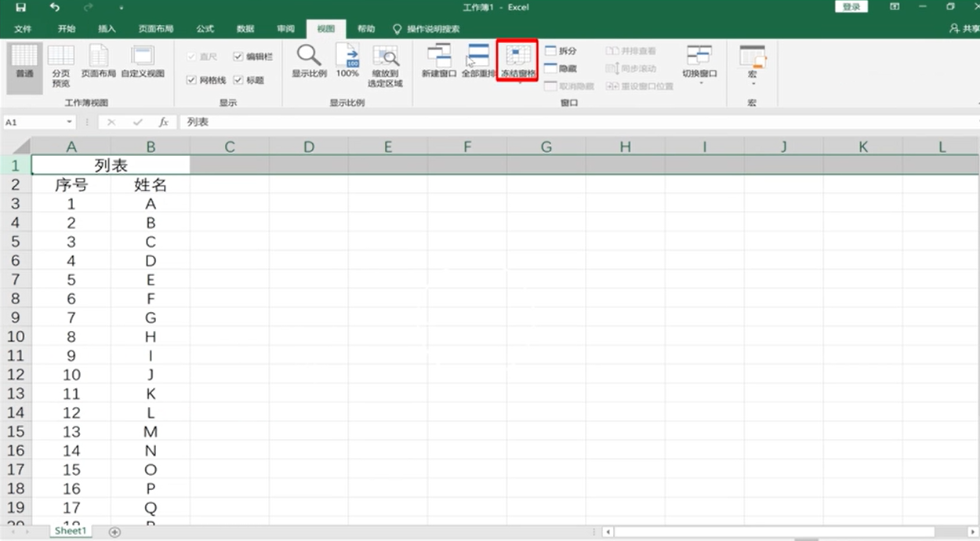The height and width of the screenshot is (541, 980).
Task: Click column header C
Action: 230,147
